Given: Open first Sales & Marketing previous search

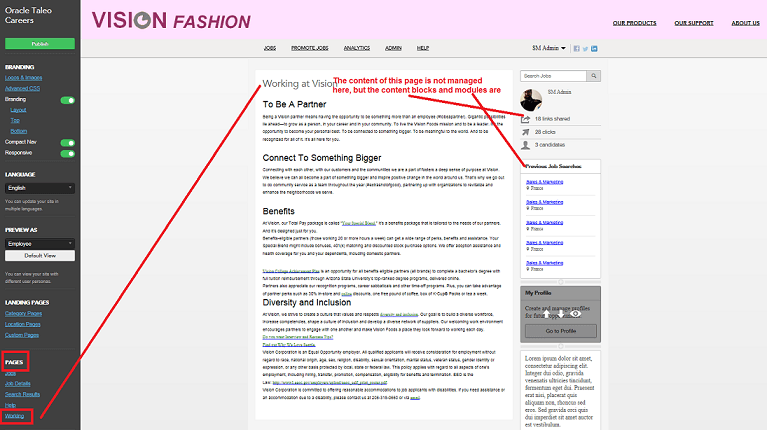Looking at the screenshot, I should pos(544,182).
